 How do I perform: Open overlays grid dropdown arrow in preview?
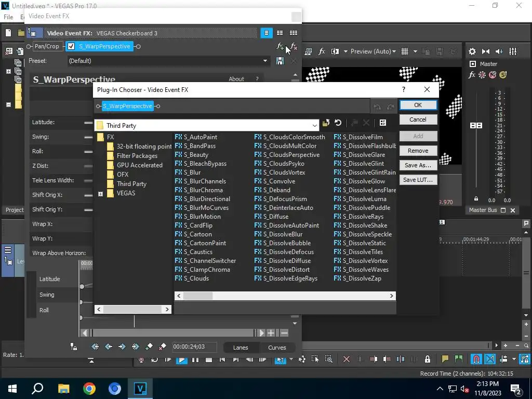tap(415, 51)
